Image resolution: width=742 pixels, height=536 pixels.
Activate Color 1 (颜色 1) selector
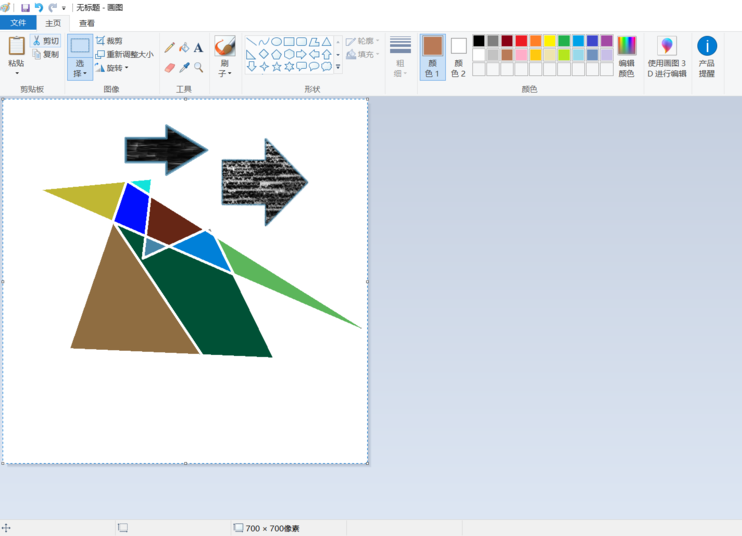point(433,57)
